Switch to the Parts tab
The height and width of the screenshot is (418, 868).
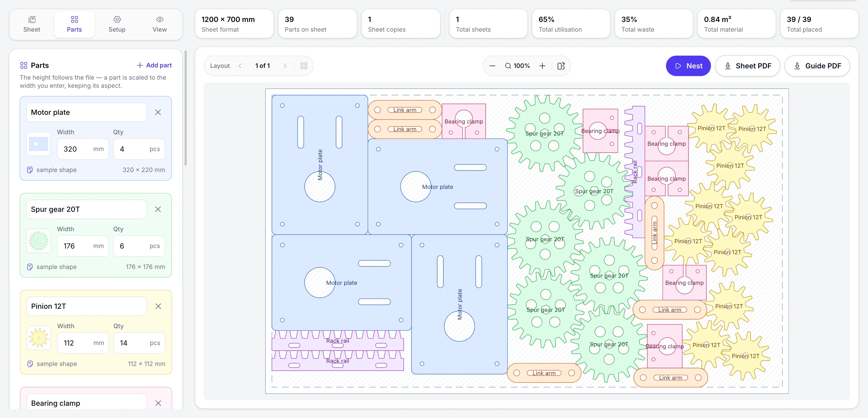pyautogui.click(x=74, y=24)
